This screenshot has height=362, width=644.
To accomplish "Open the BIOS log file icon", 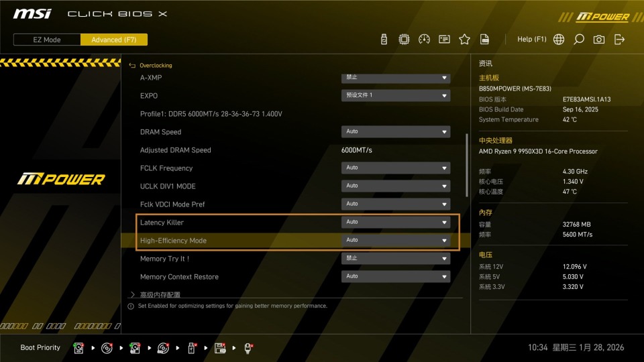I will click(484, 40).
